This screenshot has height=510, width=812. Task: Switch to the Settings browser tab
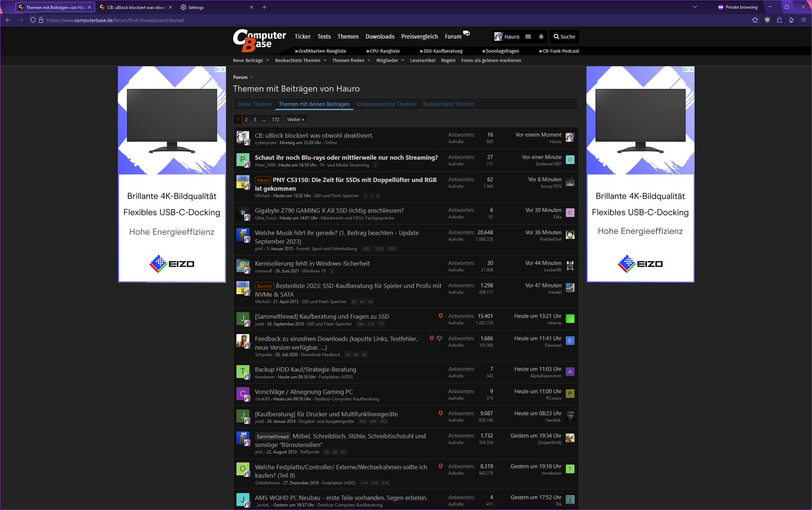196,7
